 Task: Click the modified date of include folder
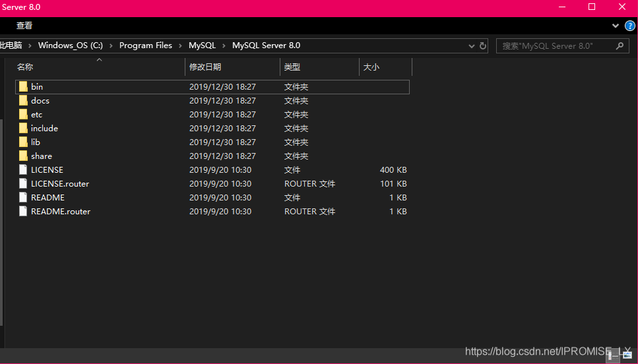pos(222,128)
